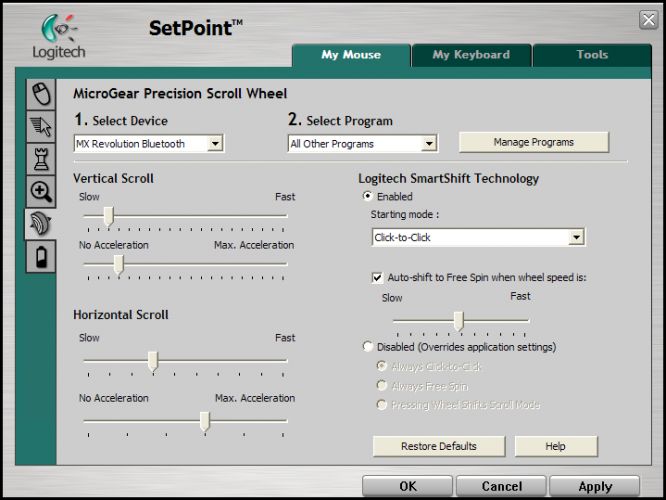The width and height of the screenshot is (666, 500).
Task: Expand the Starting mode dropdown arrow
Action: tap(576, 237)
